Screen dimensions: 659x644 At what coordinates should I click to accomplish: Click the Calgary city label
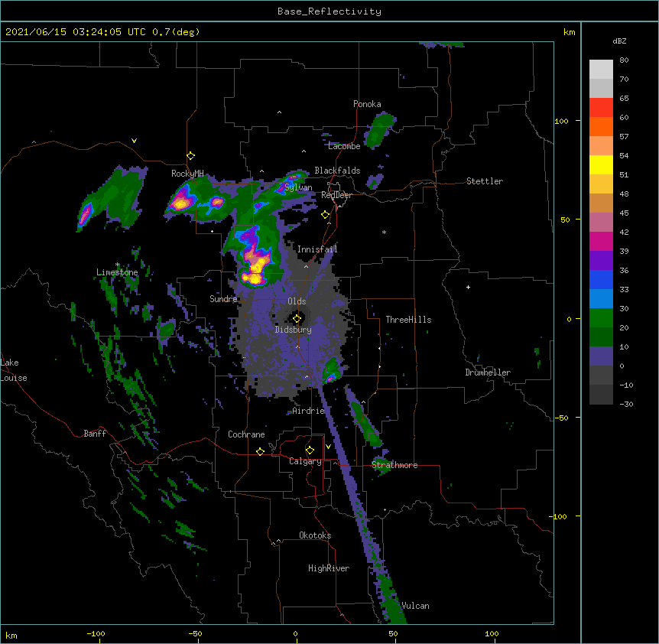(x=305, y=461)
